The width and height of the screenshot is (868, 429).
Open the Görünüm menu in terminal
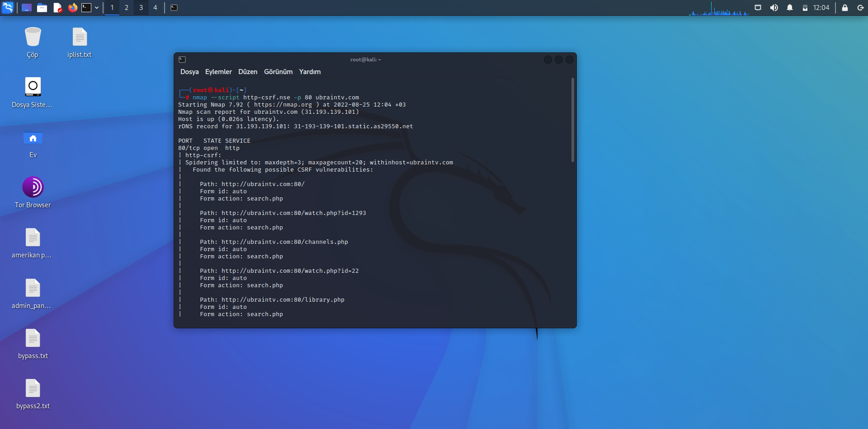click(278, 72)
